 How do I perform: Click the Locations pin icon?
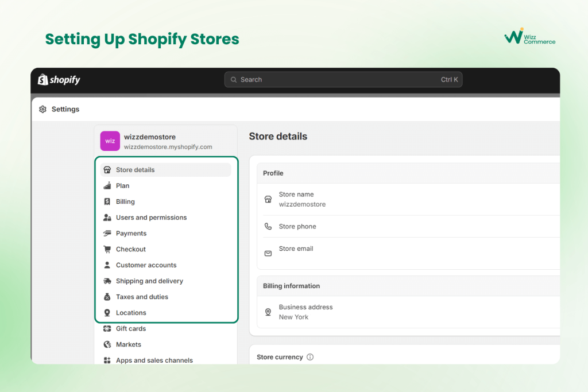click(107, 313)
